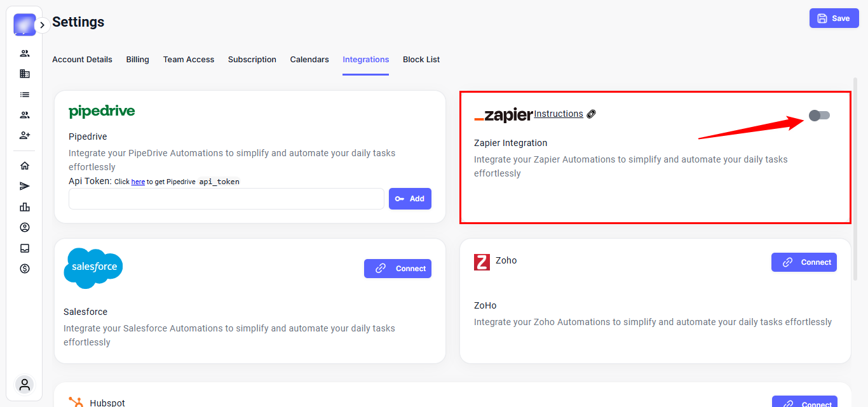Viewport: 868px width, 407px height.
Task: Open the inbox tray icon in sidebar
Action: pyautogui.click(x=25, y=248)
